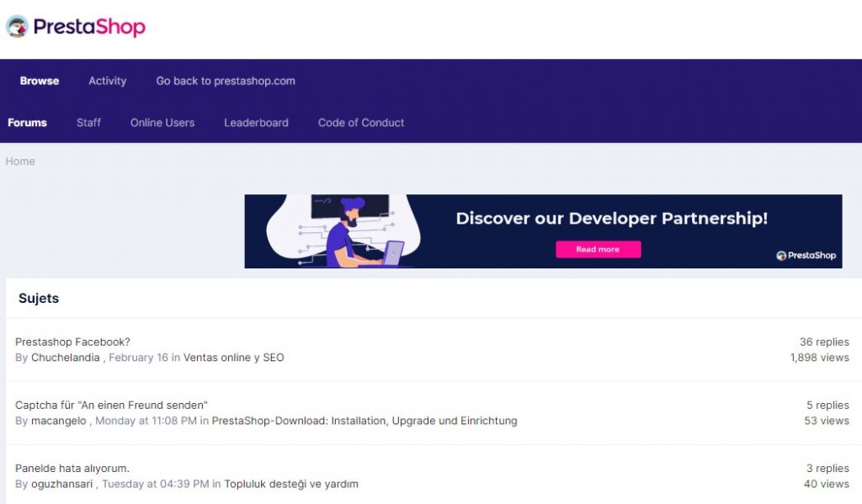Click the 'Discover our Developer Partnership!' headline
This screenshot has height=504, width=862.
pyautogui.click(x=611, y=218)
